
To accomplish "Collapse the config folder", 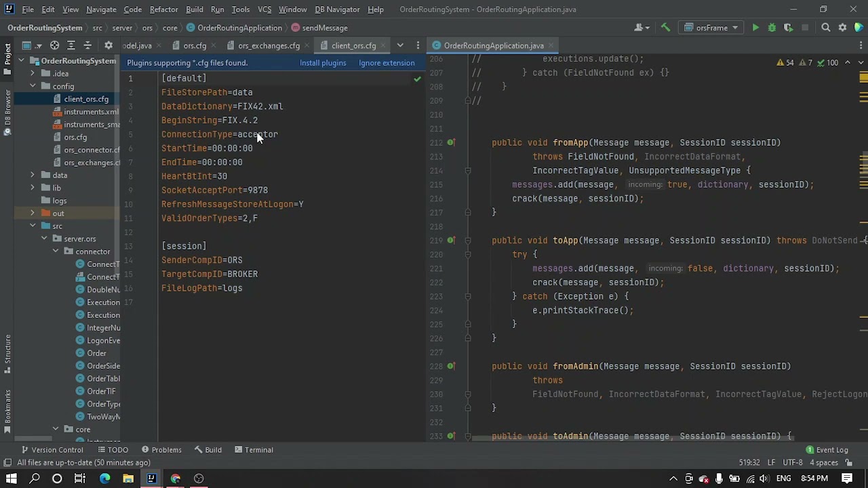I will [x=33, y=86].
